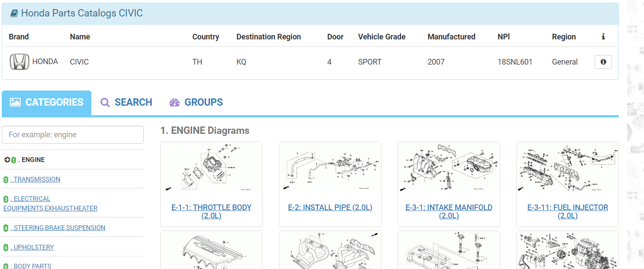This screenshot has width=644, height=269.
Task: Click green number 3 badge for ELECTRICAL
Action: click(x=6, y=199)
